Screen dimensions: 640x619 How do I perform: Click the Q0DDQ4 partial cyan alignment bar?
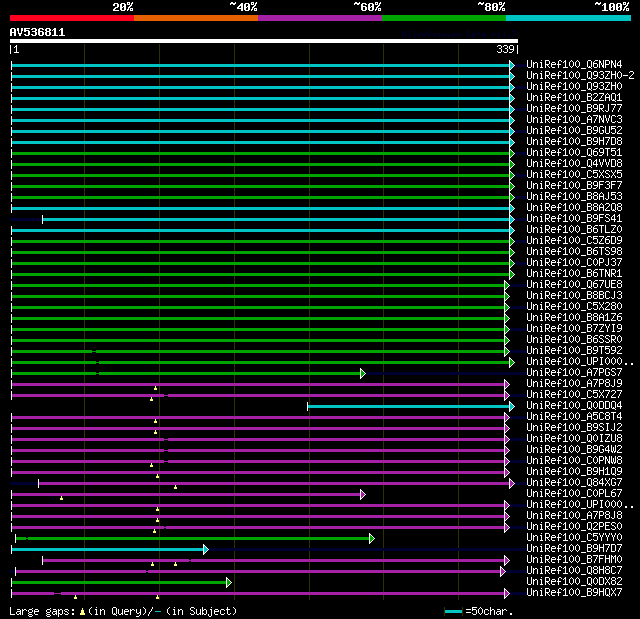(x=409, y=406)
